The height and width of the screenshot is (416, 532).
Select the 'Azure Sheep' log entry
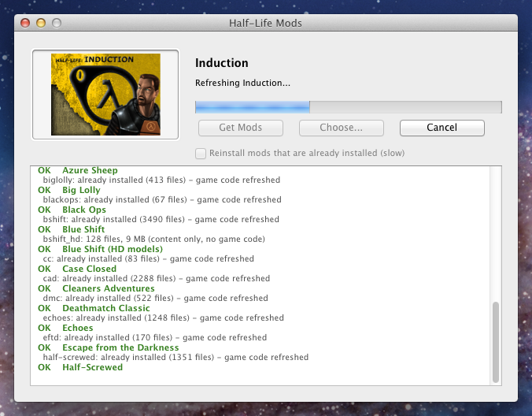click(x=78, y=170)
